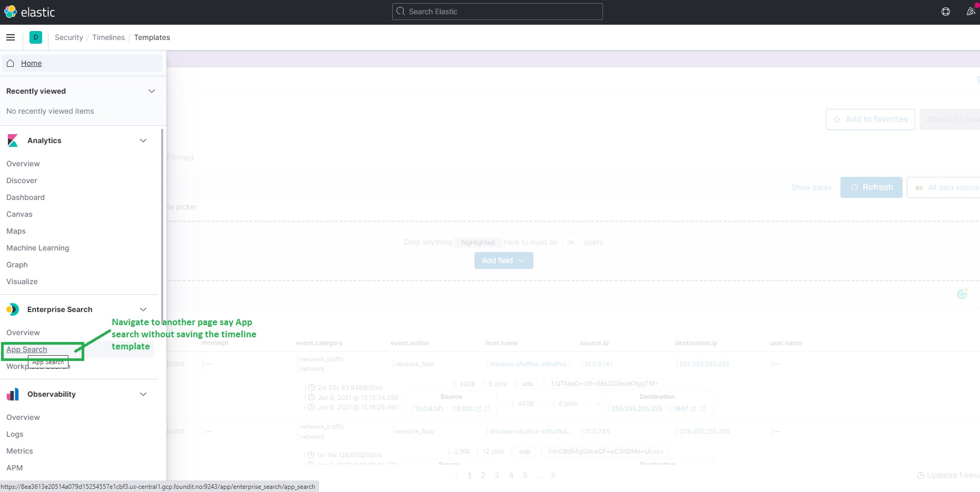Open APM in Observability
The image size is (980, 492).
15,468
